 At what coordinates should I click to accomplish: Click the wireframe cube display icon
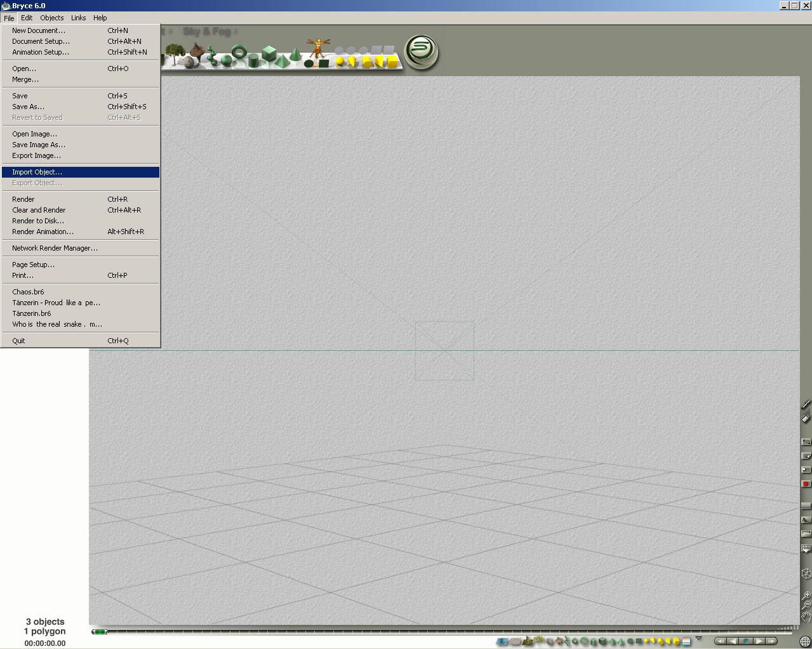(806, 574)
